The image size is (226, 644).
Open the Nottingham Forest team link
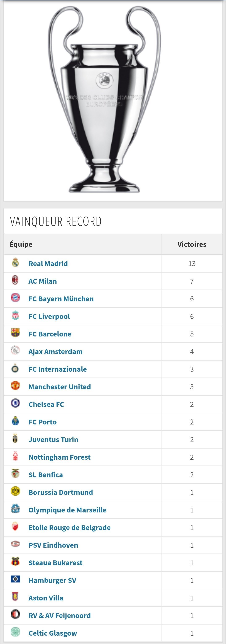pos(59,457)
